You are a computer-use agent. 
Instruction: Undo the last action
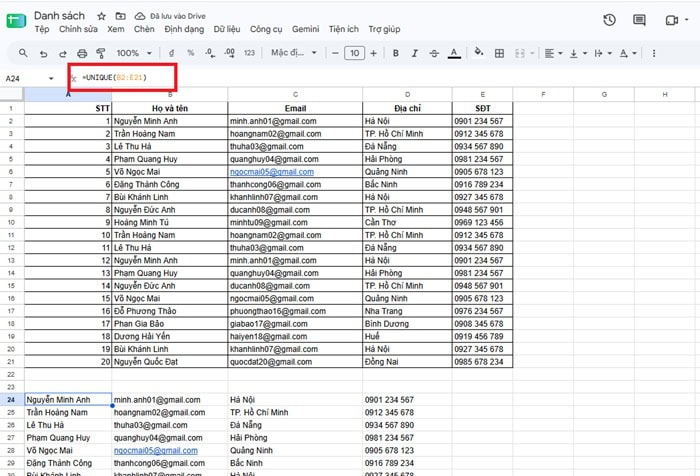(43, 54)
